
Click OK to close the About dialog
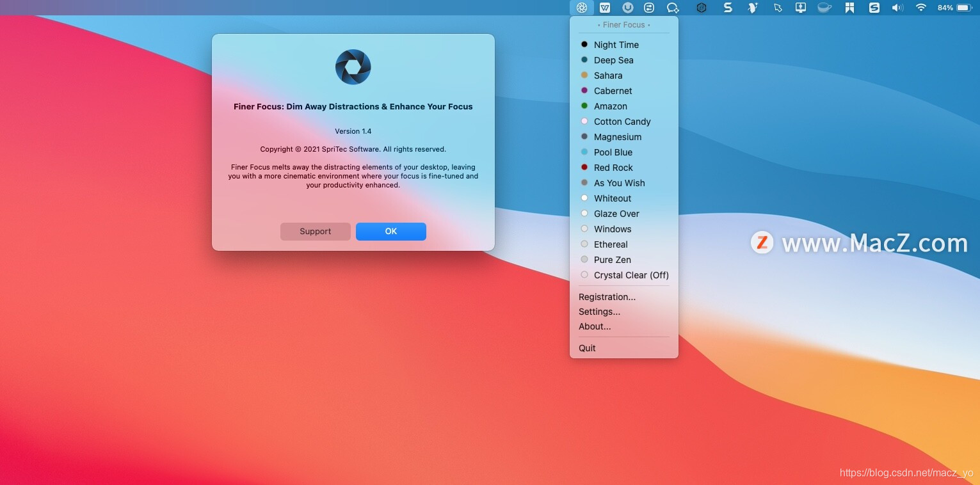391,232
